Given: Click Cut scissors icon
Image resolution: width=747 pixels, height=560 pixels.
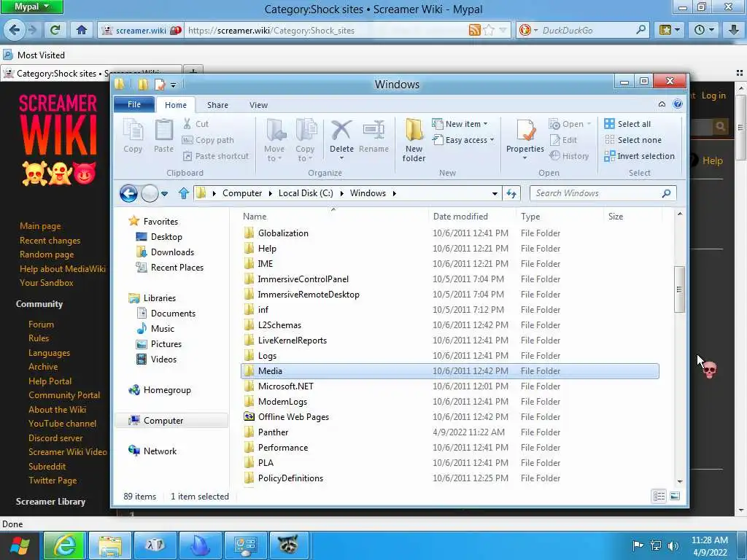Looking at the screenshot, I should pos(187,124).
